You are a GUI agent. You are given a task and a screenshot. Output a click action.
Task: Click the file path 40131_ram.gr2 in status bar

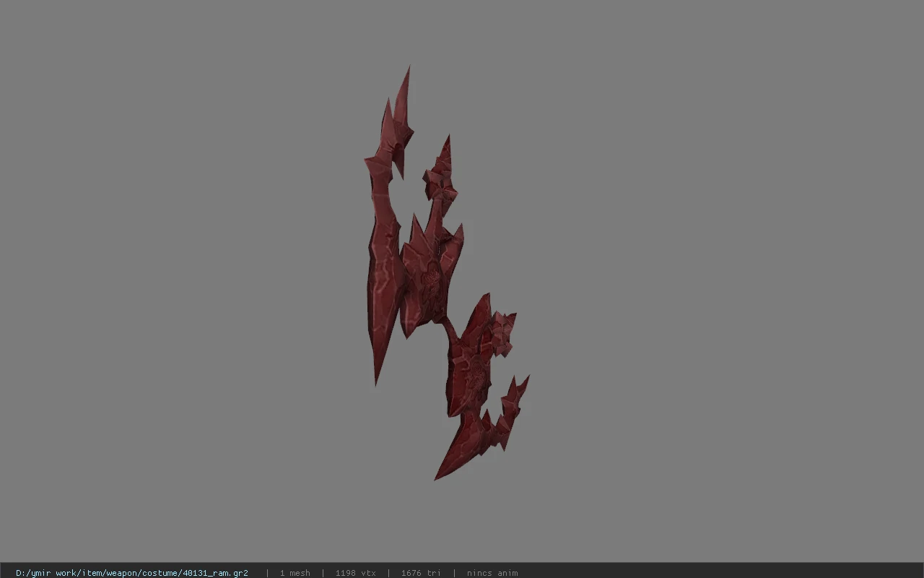pyautogui.click(x=132, y=573)
